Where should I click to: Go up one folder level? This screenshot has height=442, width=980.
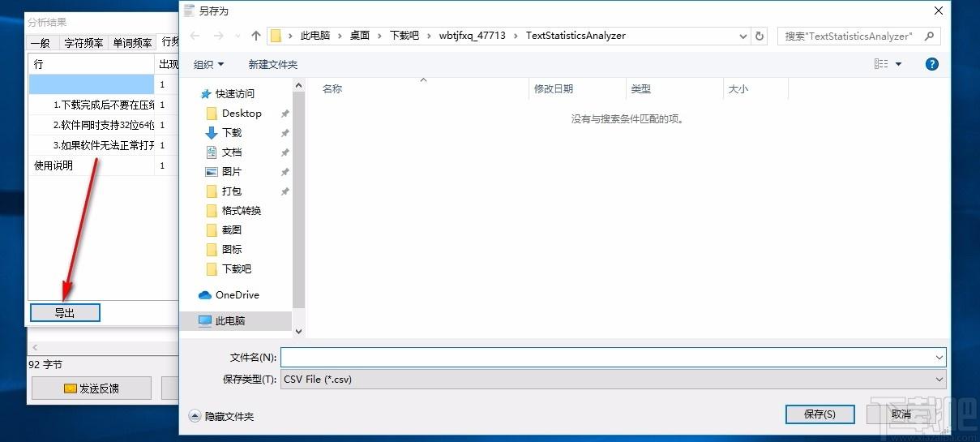pos(256,36)
